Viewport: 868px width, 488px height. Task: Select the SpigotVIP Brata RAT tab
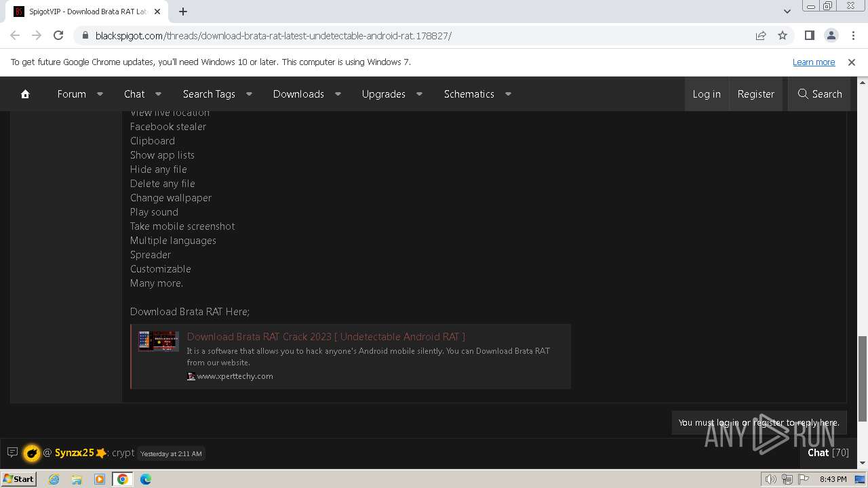86,12
